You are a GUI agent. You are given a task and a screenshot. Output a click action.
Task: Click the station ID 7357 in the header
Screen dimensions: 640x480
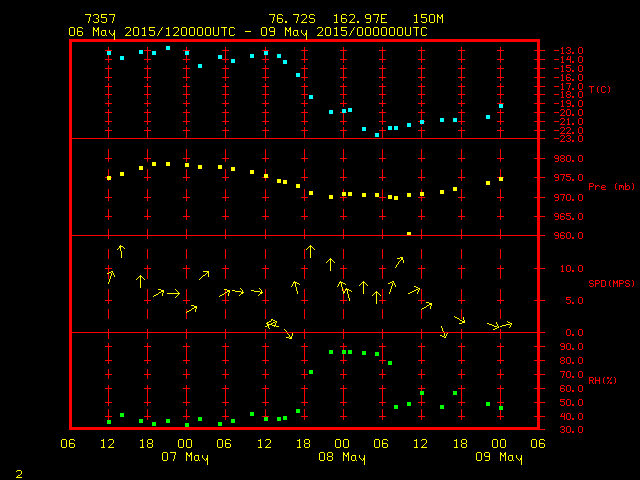tap(100, 19)
